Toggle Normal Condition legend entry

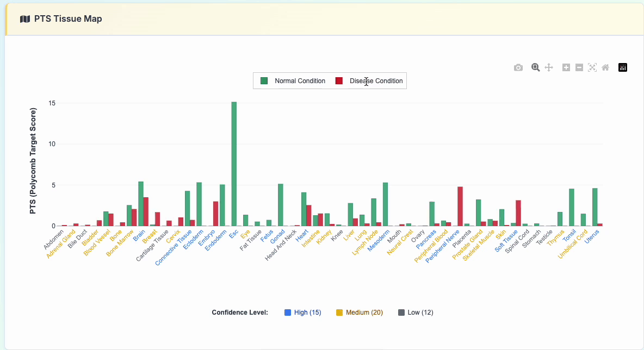coord(299,81)
